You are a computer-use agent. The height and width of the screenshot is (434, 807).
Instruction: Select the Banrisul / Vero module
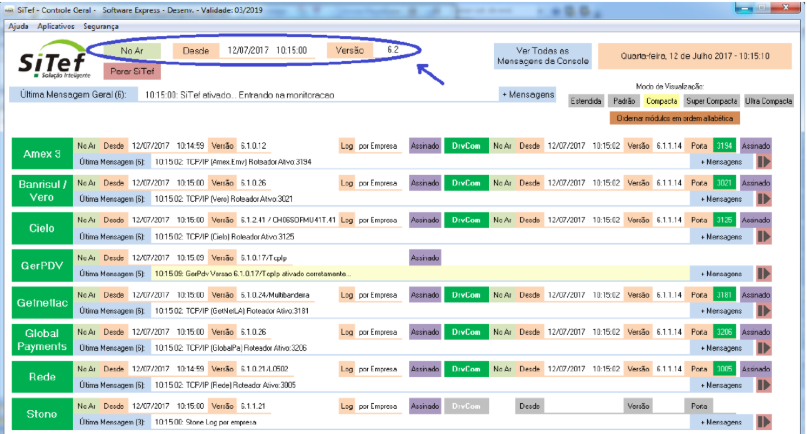click(42, 190)
